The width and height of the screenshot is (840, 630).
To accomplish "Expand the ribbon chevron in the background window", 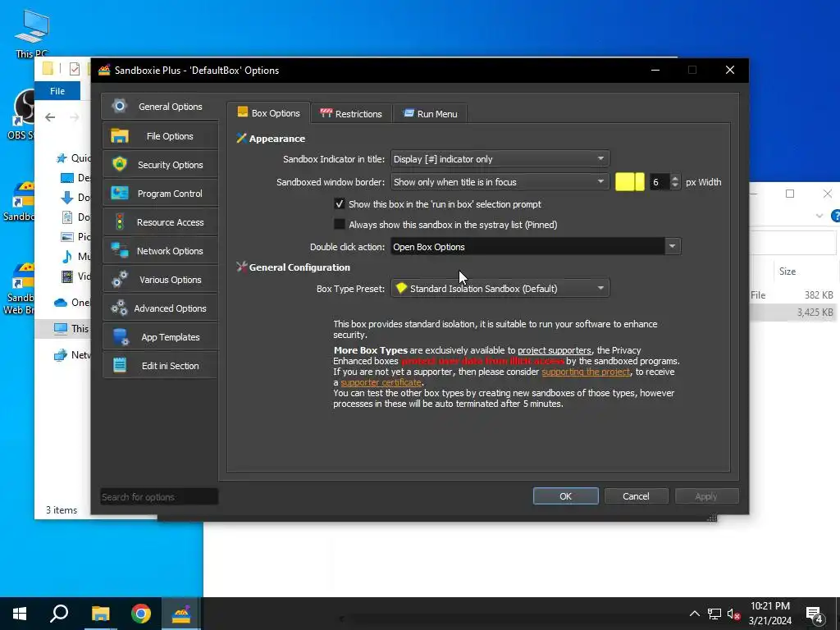I will 819,216.
